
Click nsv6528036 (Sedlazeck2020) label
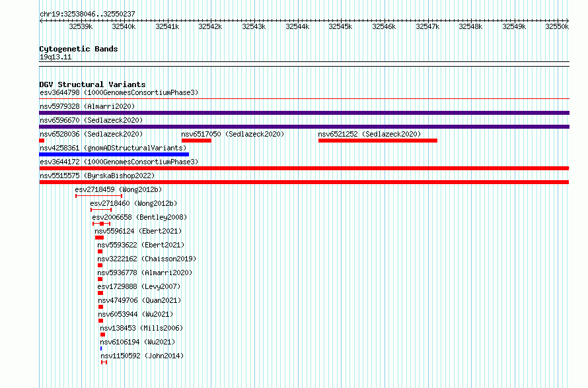(x=91, y=134)
